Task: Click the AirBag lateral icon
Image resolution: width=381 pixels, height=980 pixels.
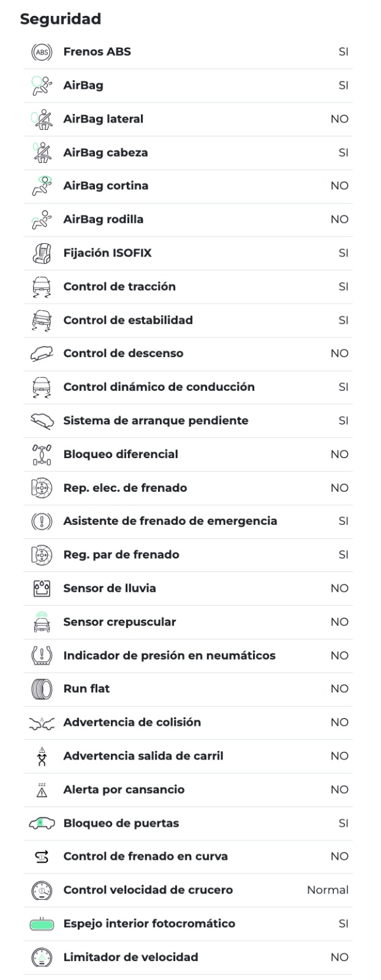Action: coord(42,119)
